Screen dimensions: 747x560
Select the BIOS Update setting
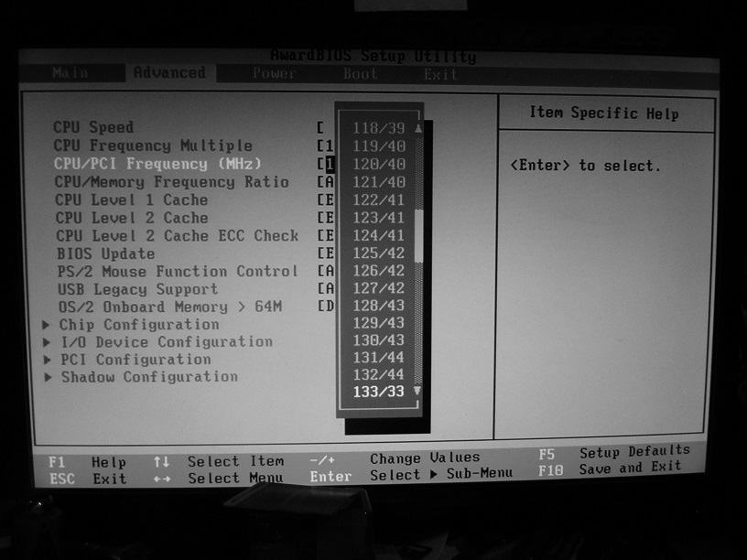[106, 253]
